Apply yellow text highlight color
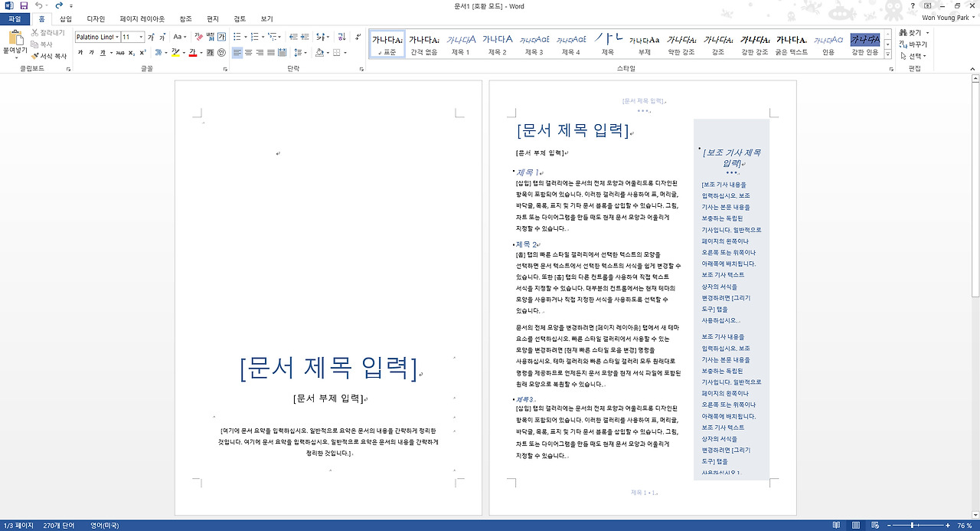This screenshot has width=980, height=531. [175, 52]
